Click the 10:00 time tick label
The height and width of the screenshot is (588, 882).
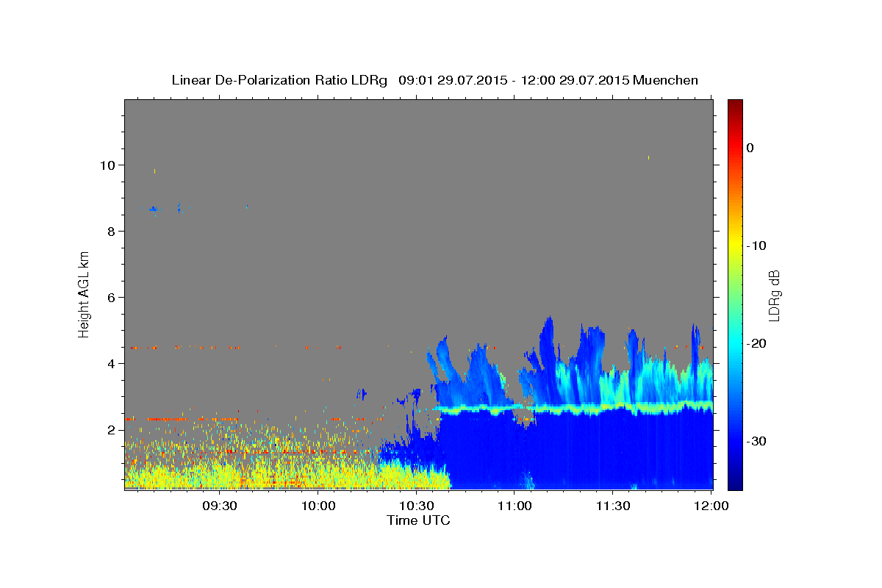[319, 506]
